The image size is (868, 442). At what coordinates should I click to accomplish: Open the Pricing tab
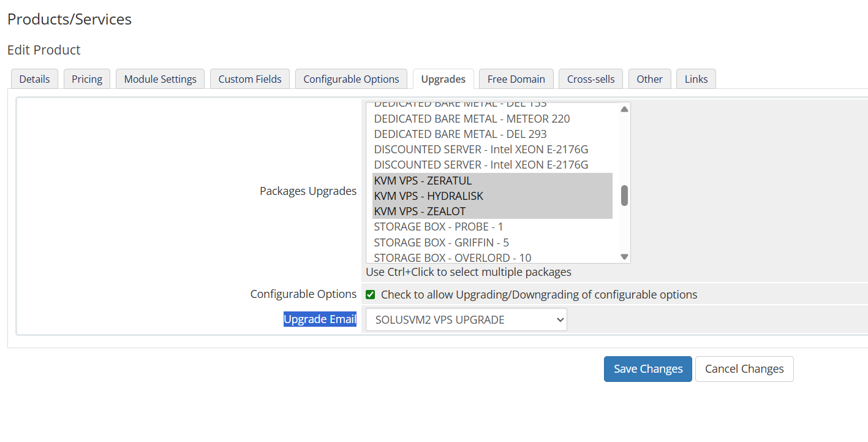point(87,79)
